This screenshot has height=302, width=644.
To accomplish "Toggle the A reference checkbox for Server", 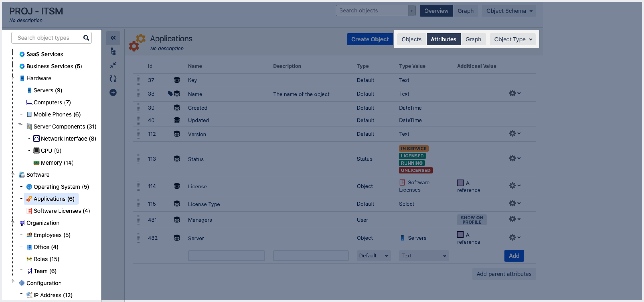I will coord(461,235).
